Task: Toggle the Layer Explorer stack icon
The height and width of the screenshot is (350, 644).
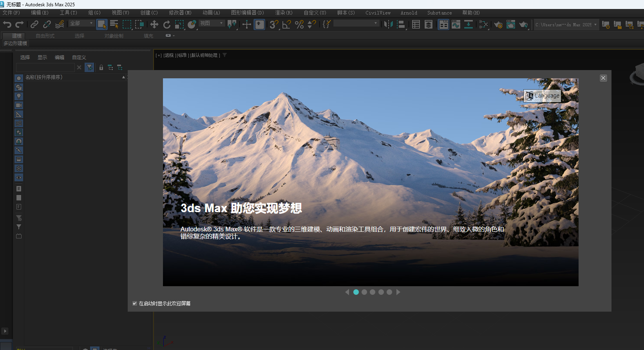Action: click(429, 25)
